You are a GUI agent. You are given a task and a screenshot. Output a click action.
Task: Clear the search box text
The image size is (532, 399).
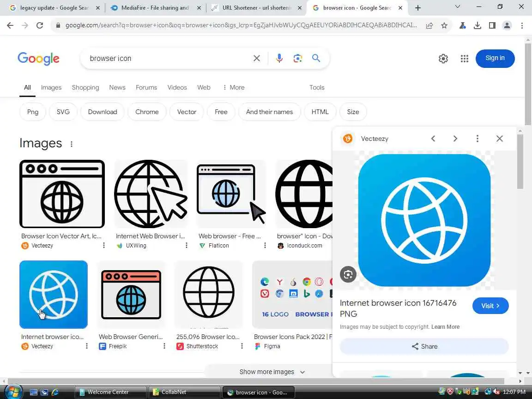[x=257, y=58]
